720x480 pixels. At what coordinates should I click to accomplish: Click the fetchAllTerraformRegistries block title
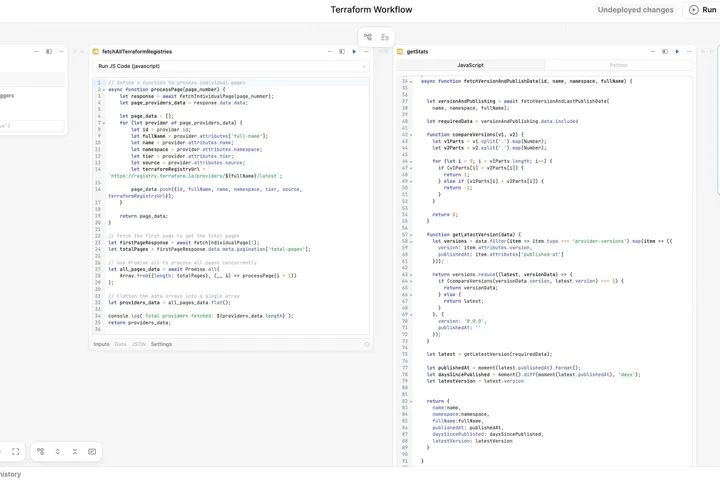tap(137, 51)
